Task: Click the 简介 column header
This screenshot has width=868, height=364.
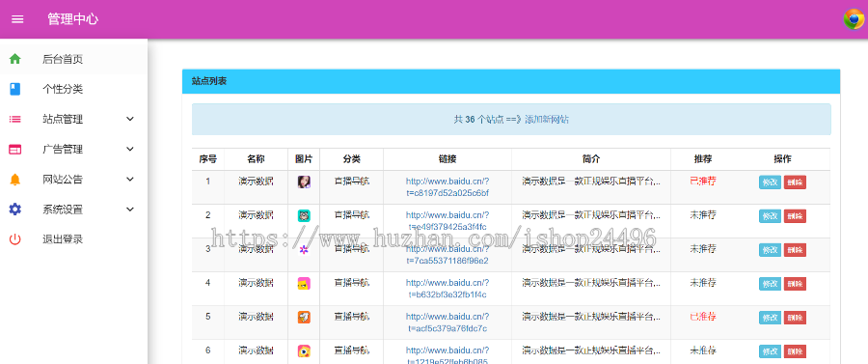Action: [x=591, y=159]
